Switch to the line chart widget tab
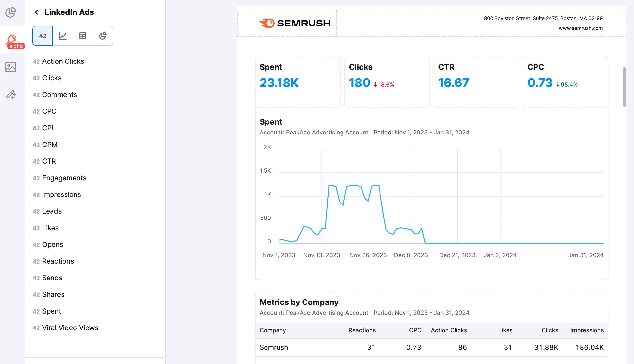 [63, 36]
